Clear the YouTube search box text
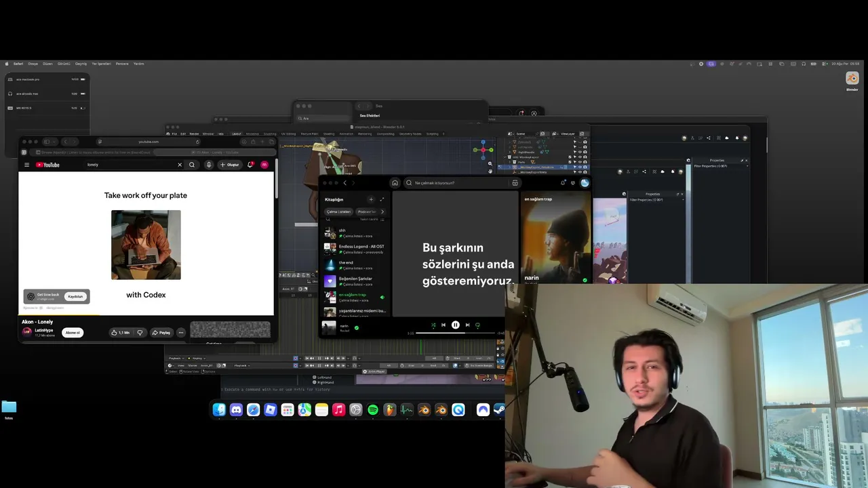This screenshot has width=868, height=488. coord(180,165)
